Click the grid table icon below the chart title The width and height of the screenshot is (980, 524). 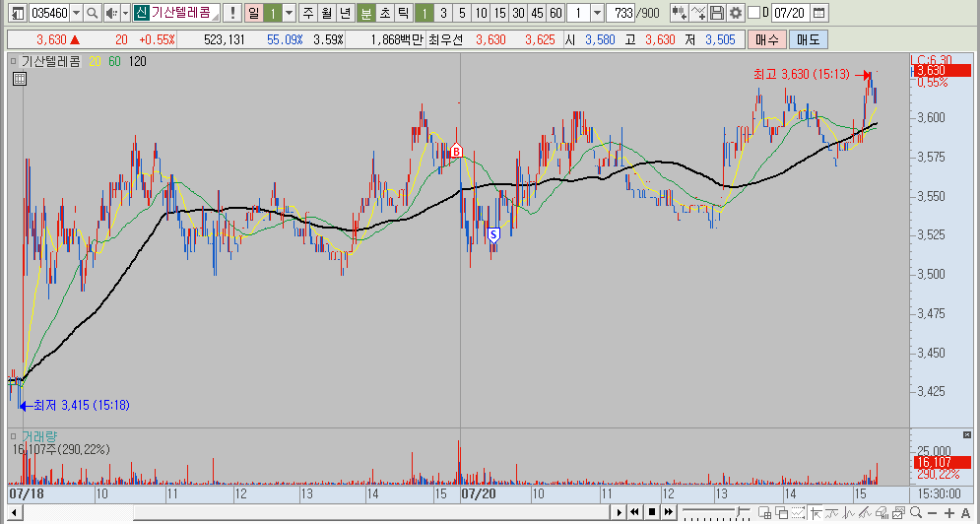coord(20,79)
